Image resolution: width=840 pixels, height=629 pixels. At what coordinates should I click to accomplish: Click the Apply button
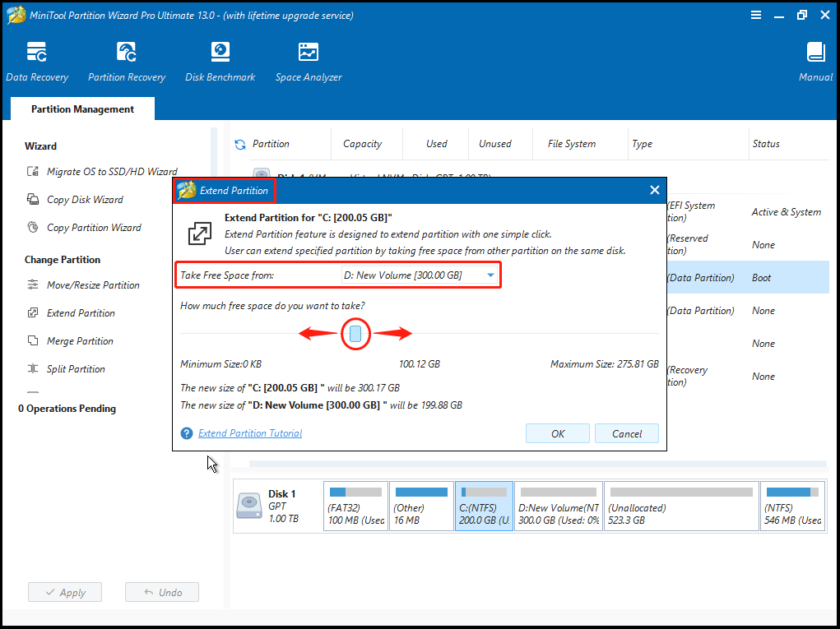coord(65,592)
